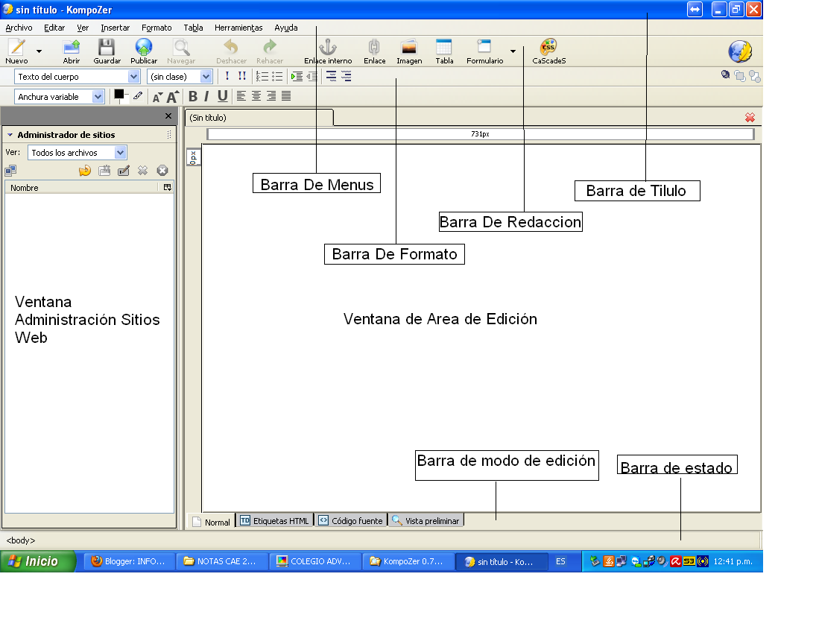Click the black text color swatch
The image size is (816, 644).
click(x=118, y=94)
